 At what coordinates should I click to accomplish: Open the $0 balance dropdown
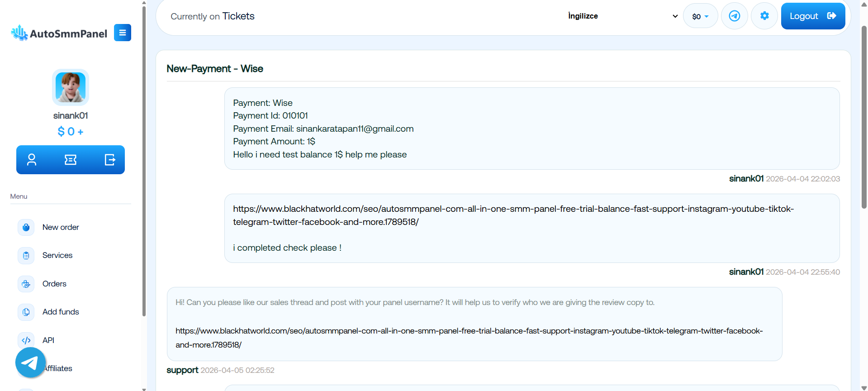pyautogui.click(x=700, y=16)
